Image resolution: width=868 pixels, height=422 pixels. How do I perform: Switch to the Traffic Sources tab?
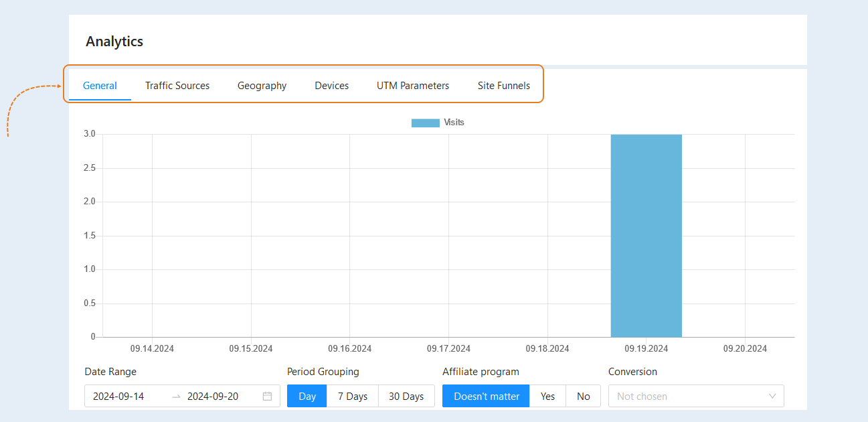(x=177, y=86)
